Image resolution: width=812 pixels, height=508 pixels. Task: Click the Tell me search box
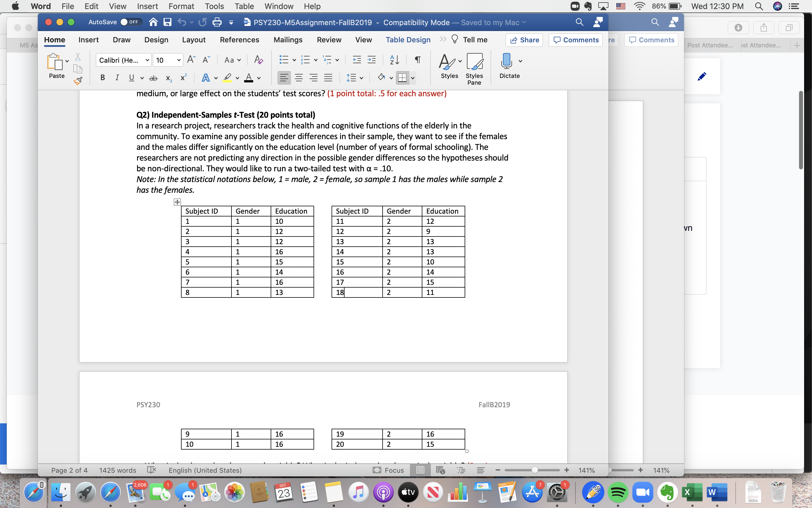470,40
